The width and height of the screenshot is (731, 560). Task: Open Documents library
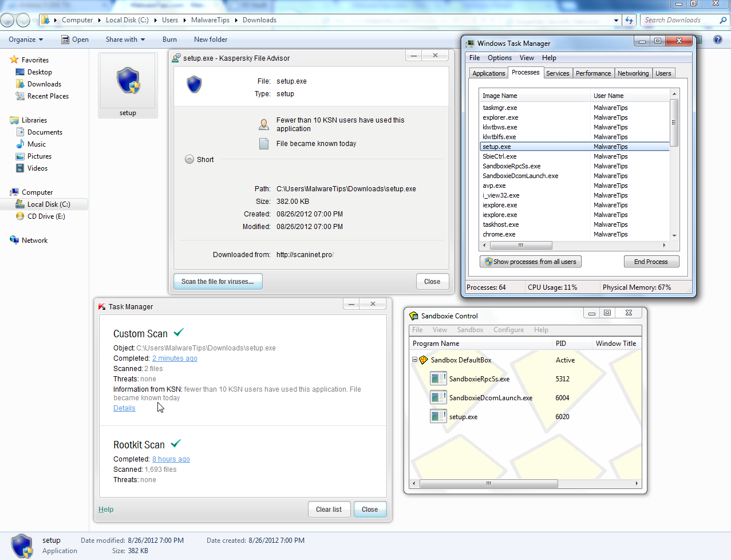[x=45, y=132]
